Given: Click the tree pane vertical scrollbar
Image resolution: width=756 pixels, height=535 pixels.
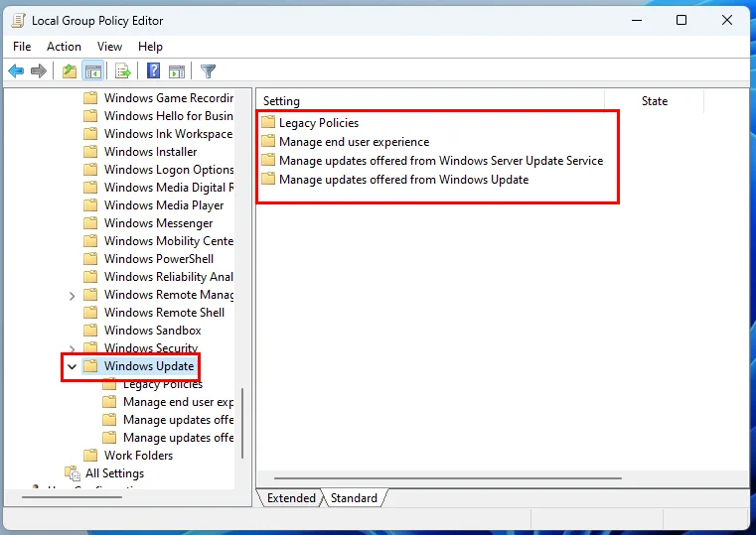Looking at the screenshot, I should 242,423.
